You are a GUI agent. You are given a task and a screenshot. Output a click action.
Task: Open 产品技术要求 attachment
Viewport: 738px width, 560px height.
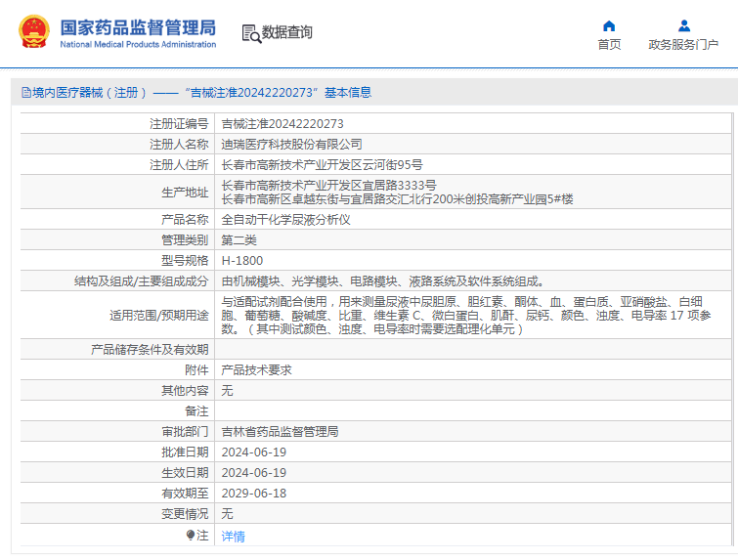click(256, 370)
